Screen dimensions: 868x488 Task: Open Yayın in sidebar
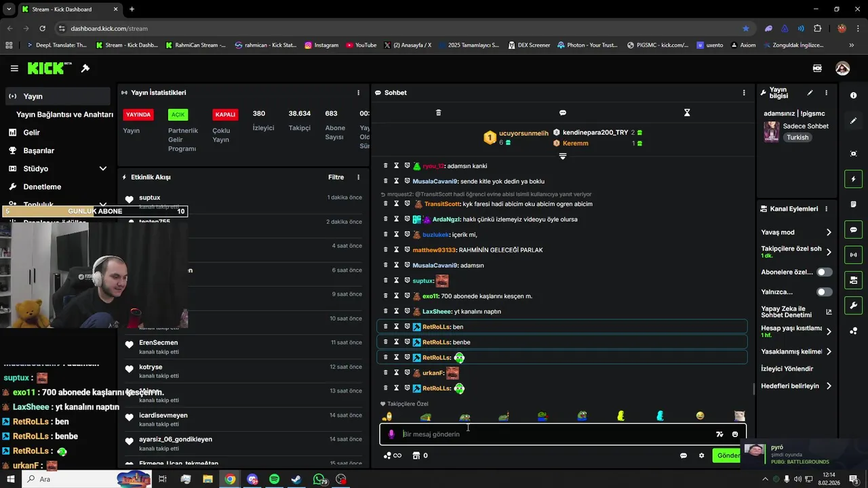(x=58, y=96)
